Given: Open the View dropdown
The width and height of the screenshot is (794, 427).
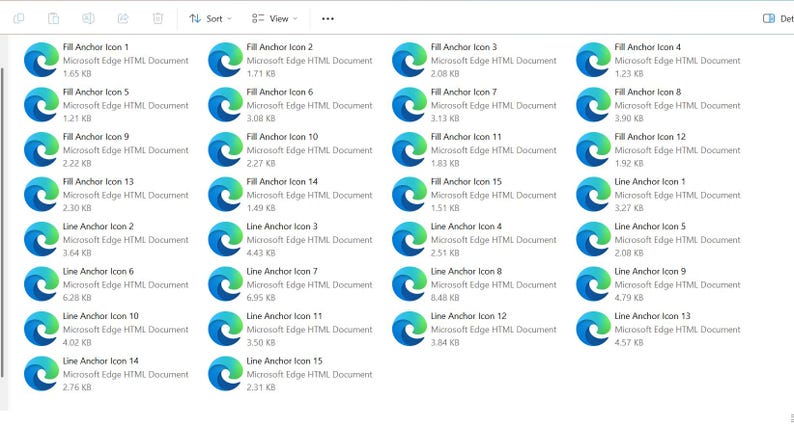Looking at the screenshot, I should (274, 19).
